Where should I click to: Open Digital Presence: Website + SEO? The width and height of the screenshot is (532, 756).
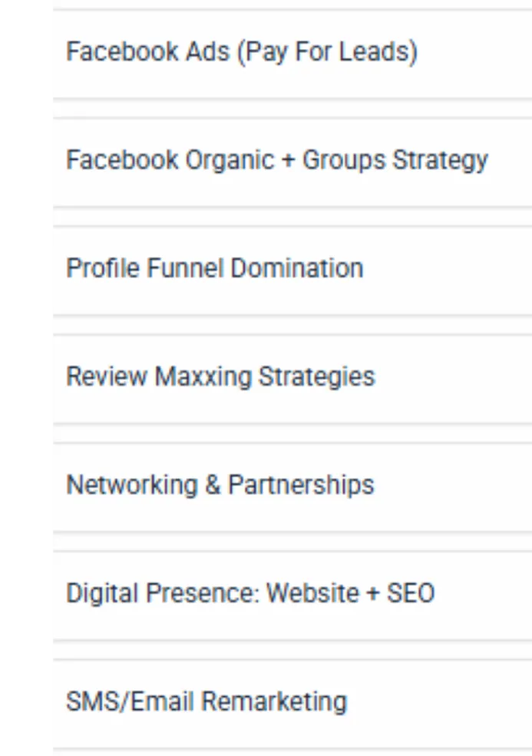[292, 595]
